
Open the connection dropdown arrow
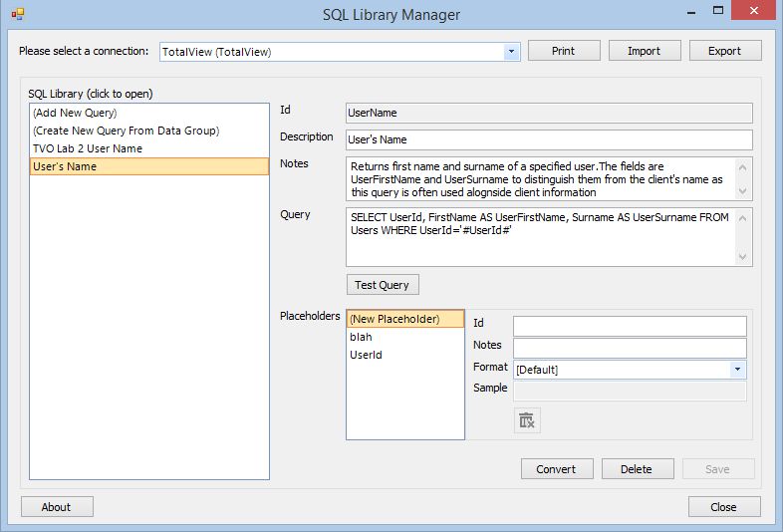(x=511, y=52)
